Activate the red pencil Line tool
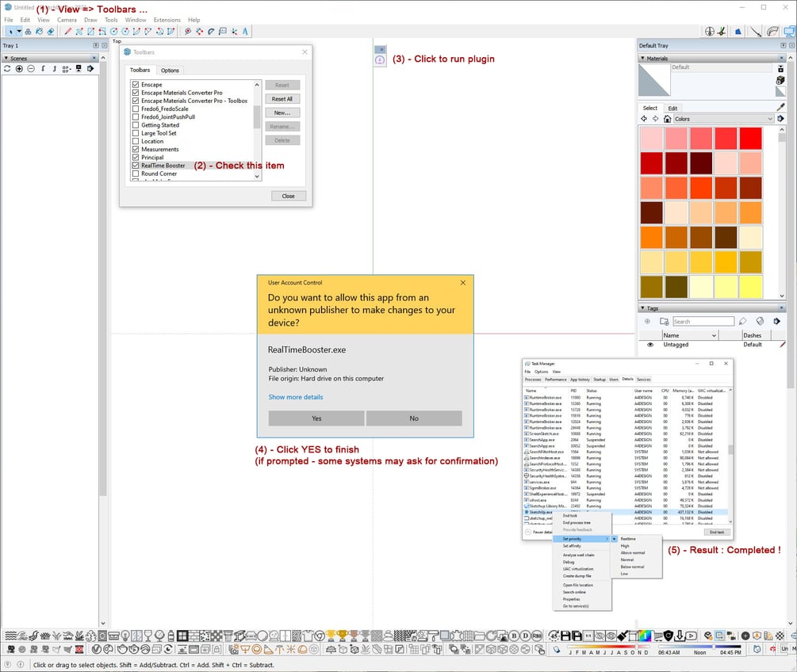797x672 pixels. click(x=67, y=32)
